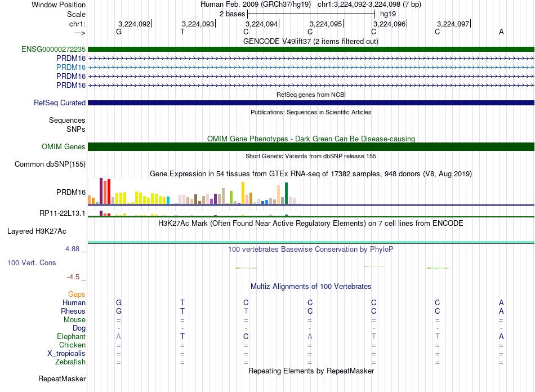Screen dimensions: 535x392
Task: Click the navy RefSeq Curated gene bar
Action: click(x=311, y=103)
